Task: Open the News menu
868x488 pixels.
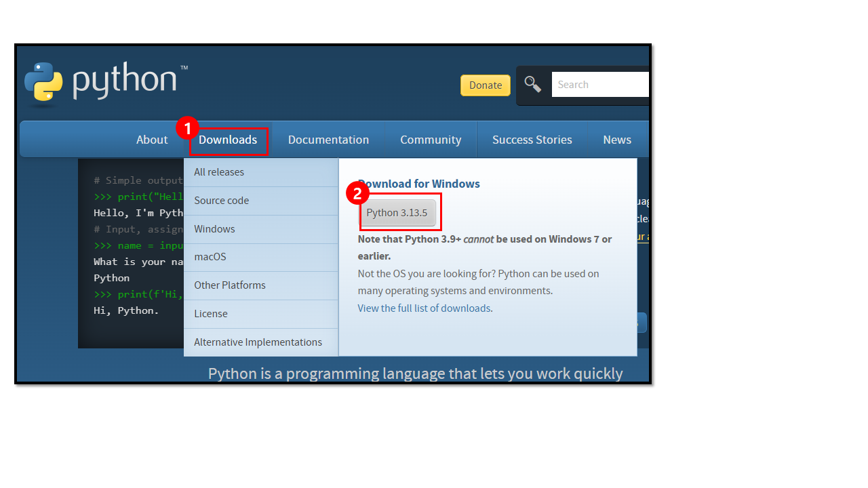Action: [617, 140]
